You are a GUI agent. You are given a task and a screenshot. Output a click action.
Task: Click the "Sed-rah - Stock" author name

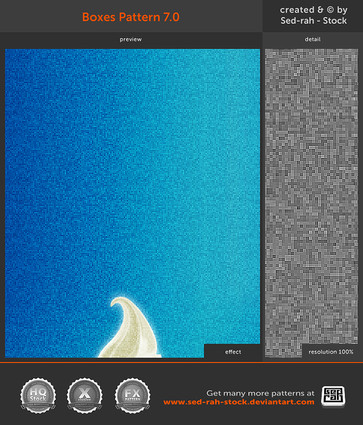click(x=314, y=21)
